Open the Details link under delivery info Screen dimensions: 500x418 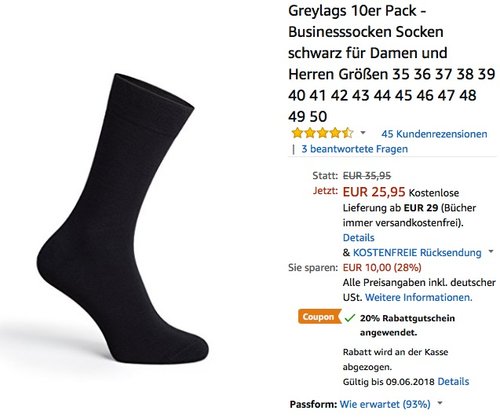tap(358, 238)
